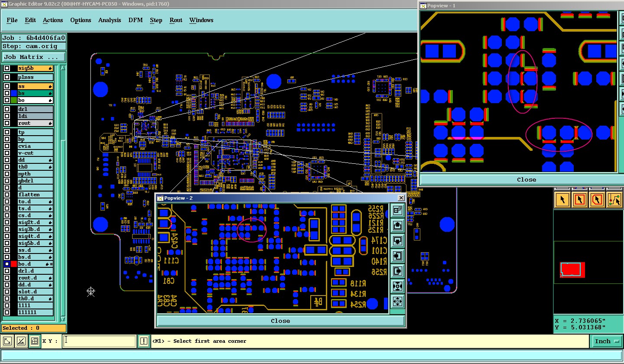Click the Popview-2 pan right icon
The height and width of the screenshot is (364, 624).
tap(397, 271)
